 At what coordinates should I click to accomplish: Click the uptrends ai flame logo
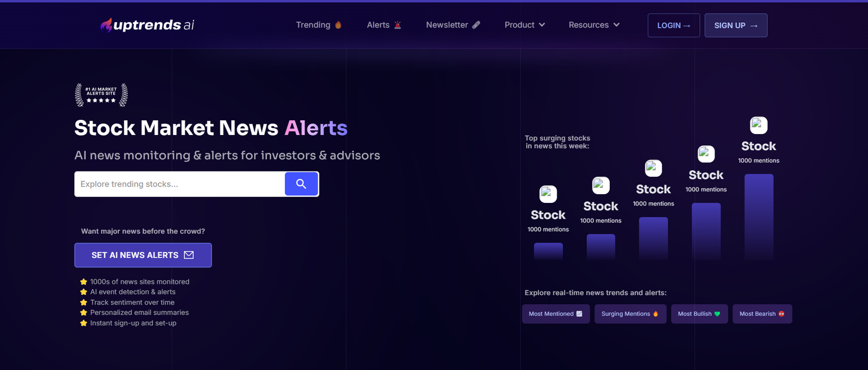[106, 25]
